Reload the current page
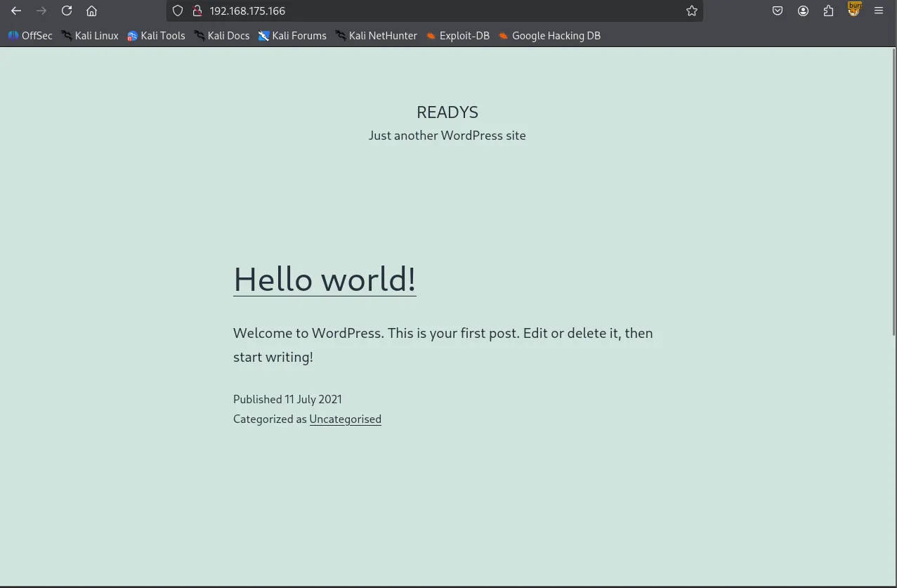Screen dimensions: 897x588 [x=67, y=11]
